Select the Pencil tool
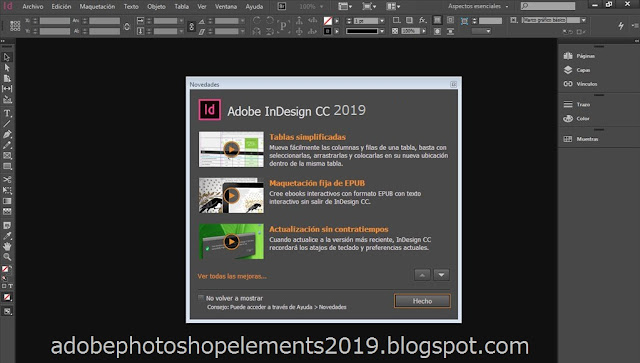The width and height of the screenshot is (640, 363). tap(7, 145)
